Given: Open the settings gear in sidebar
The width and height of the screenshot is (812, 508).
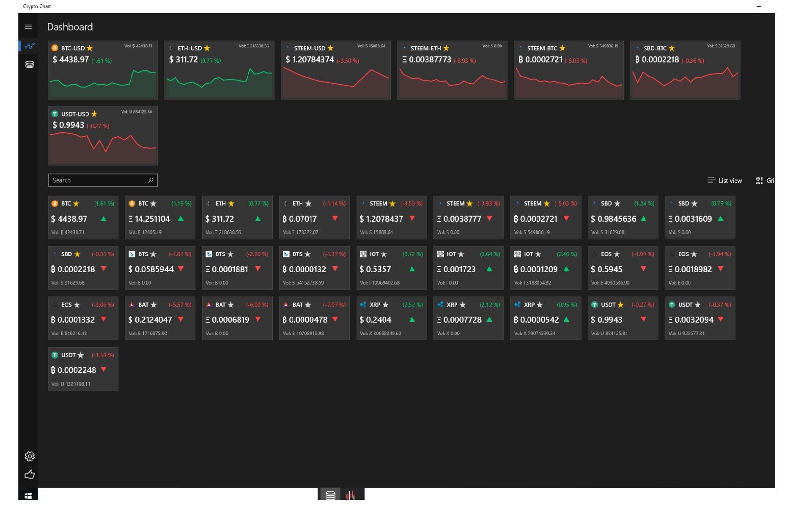Looking at the screenshot, I should (x=30, y=456).
